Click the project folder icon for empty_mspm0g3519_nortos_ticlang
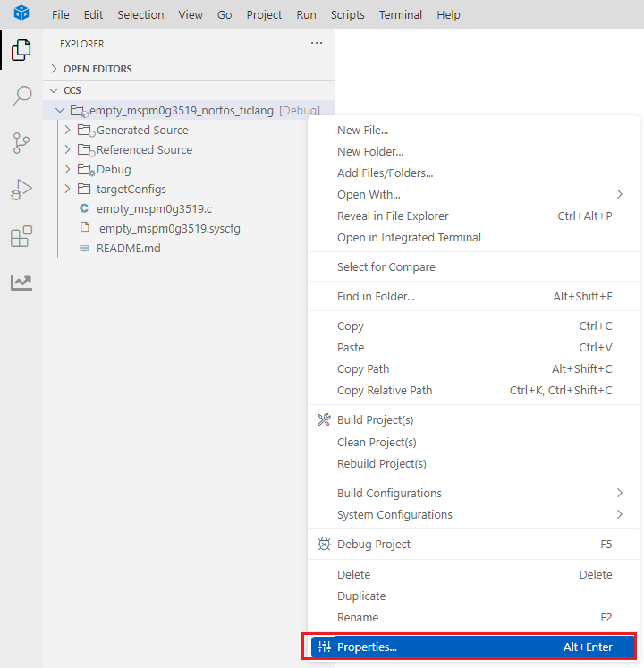 (x=79, y=111)
